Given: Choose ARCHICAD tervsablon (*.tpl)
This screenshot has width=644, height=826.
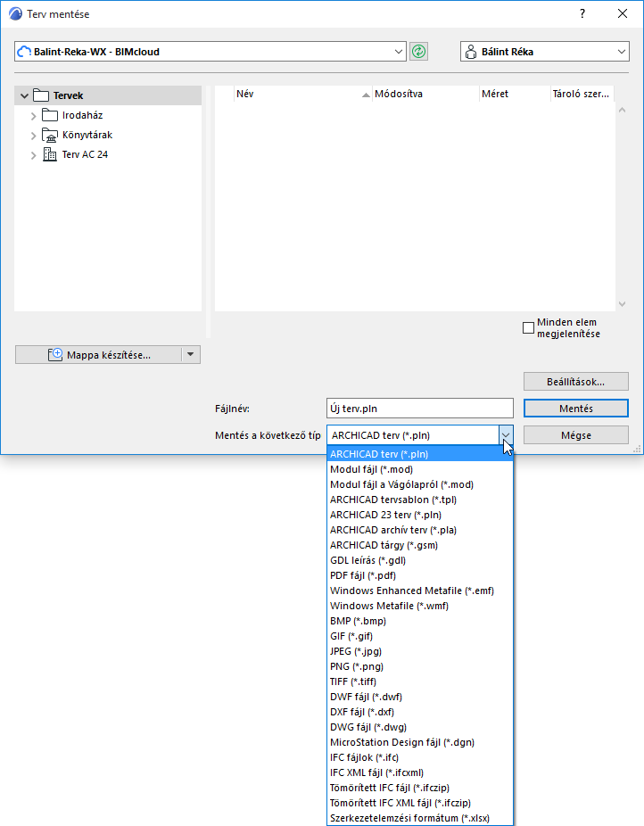Looking at the screenshot, I should (x=420, y=500).
